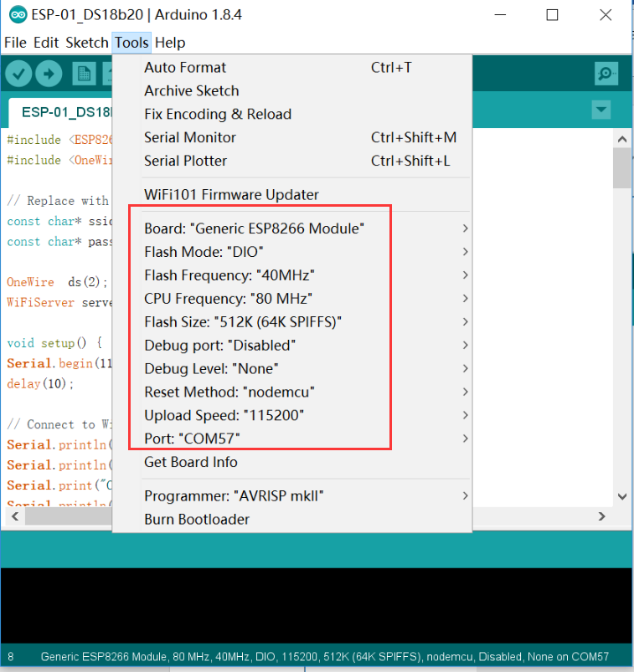
Task: Click the tab menu dropdown triangle icon
Action: pos(601,110)
